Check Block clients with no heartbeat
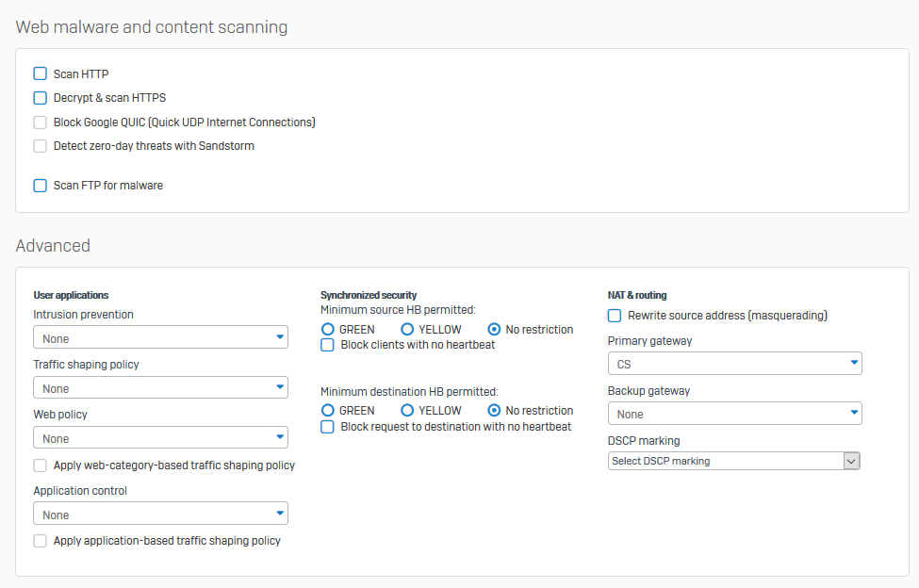The image size is (919, 588). [328, 345]
